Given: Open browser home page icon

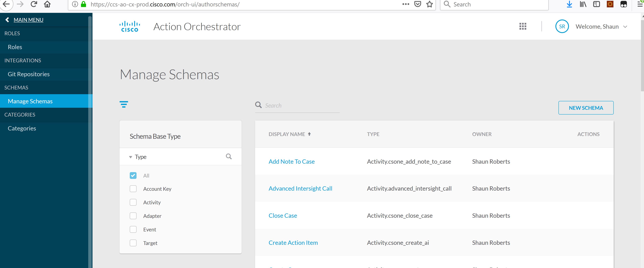Looking at the screenshot, I should tap(47, 4).
